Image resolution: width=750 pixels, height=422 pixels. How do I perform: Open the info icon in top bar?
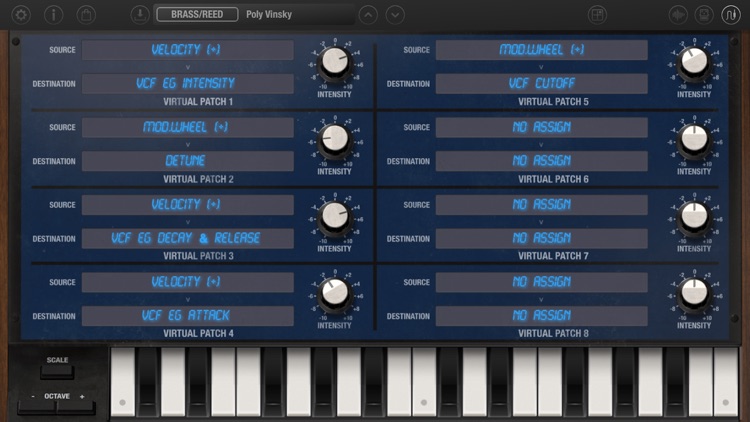(x=54, y=15)
